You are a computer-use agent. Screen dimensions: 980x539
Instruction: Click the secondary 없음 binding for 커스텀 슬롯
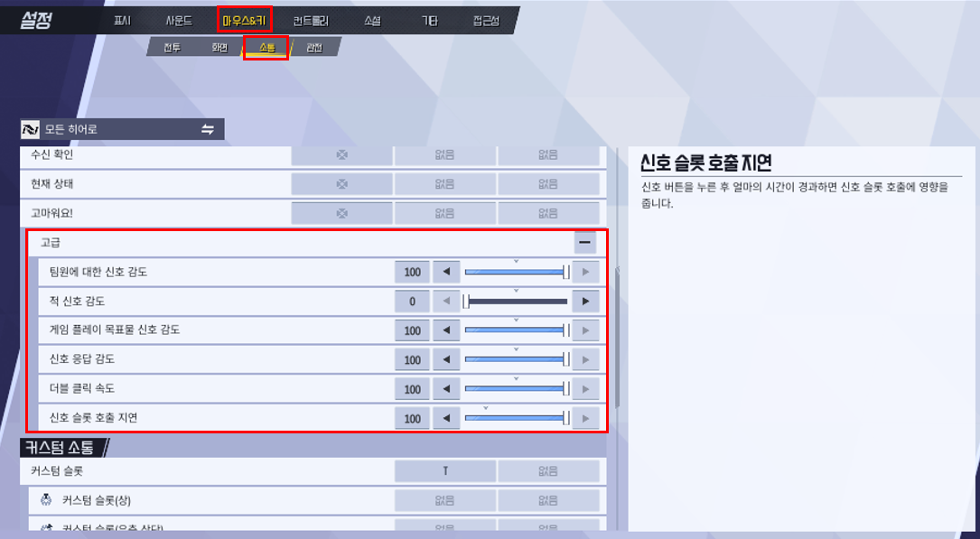(x=548, y=471)
